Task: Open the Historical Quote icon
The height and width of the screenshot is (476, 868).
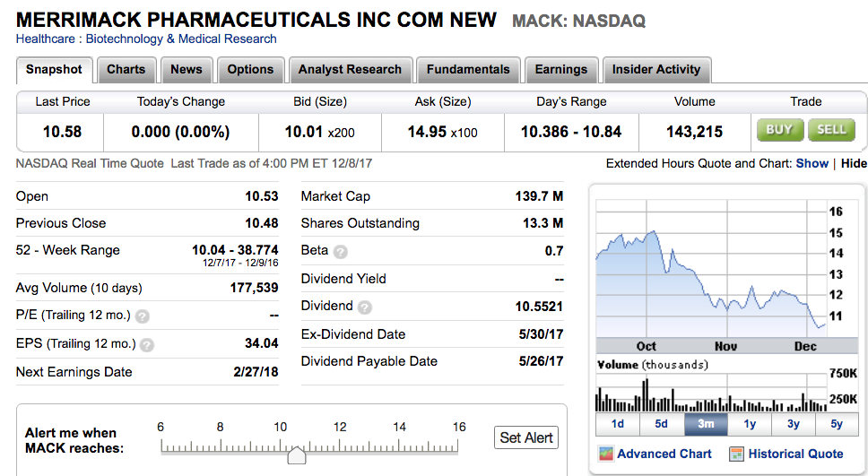Action: (737, 454)
